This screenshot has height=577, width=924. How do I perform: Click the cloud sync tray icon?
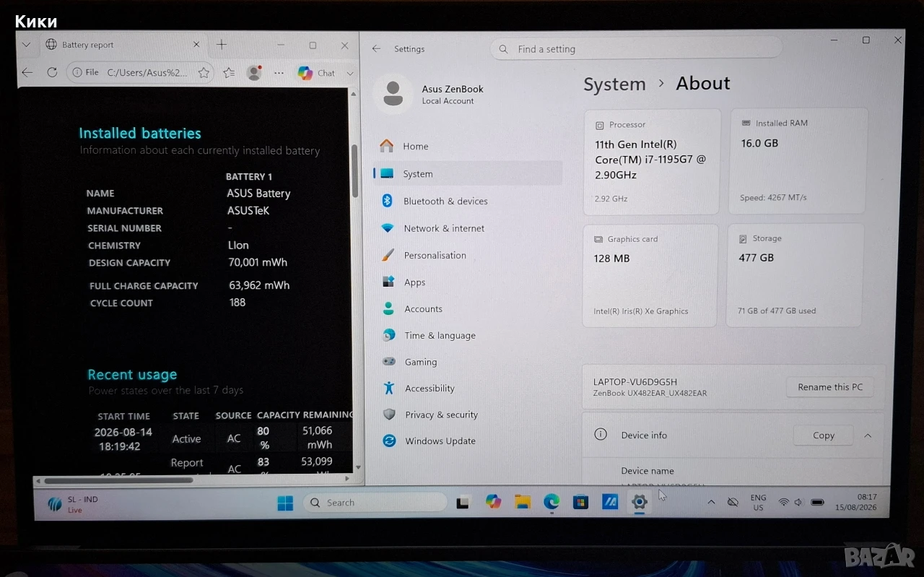tap(733, 502)
